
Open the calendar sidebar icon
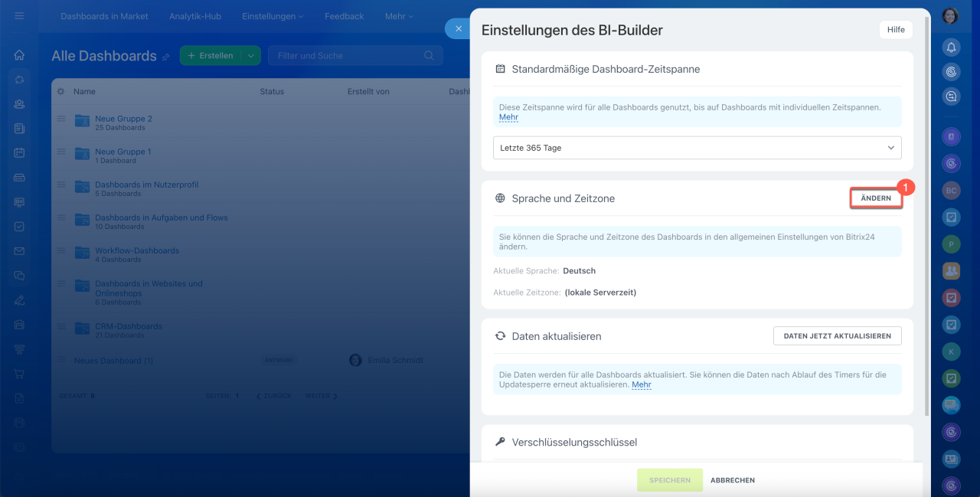19,152
